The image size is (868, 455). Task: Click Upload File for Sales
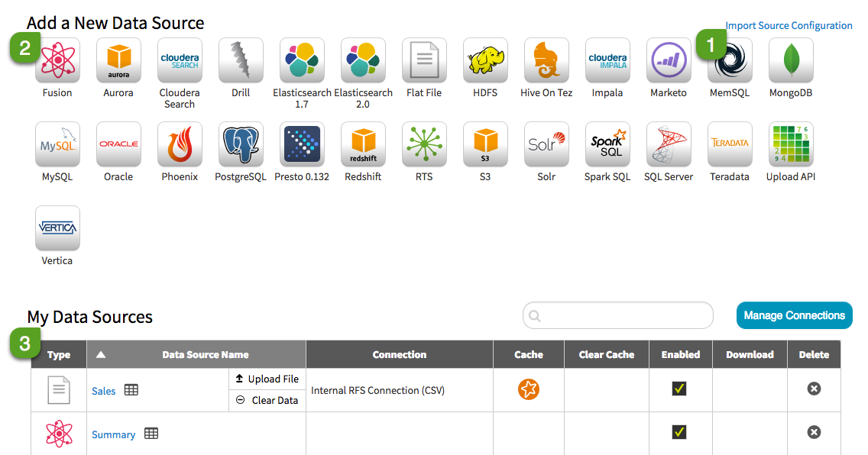point(267,379)
